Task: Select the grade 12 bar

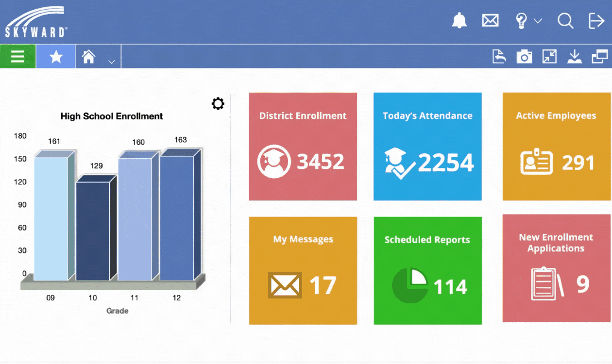Action: click(180, 215)
